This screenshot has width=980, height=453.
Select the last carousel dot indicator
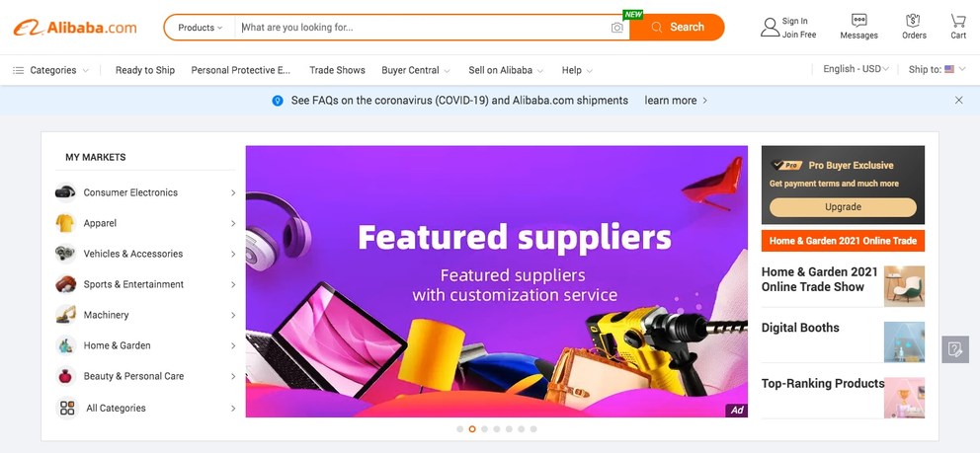click(533, 429)
